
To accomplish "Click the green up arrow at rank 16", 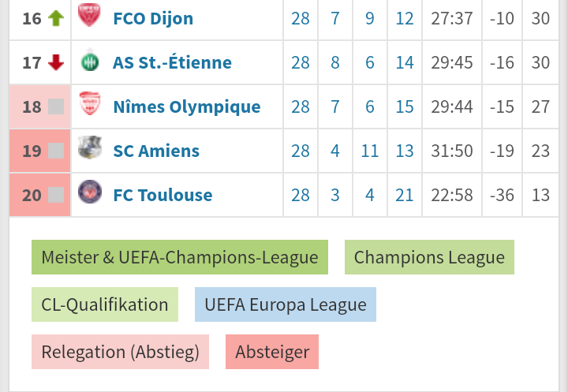I will [x=56, y=18].
